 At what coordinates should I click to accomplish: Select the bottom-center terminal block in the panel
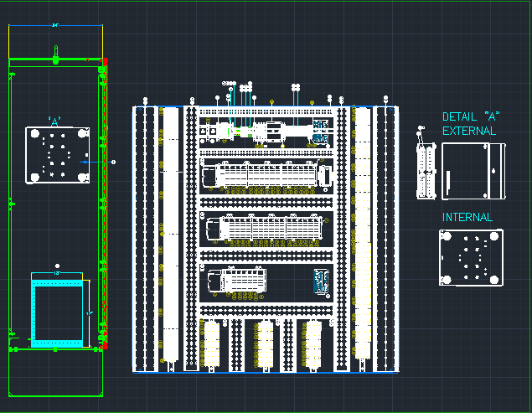click(x=265, y=342)
